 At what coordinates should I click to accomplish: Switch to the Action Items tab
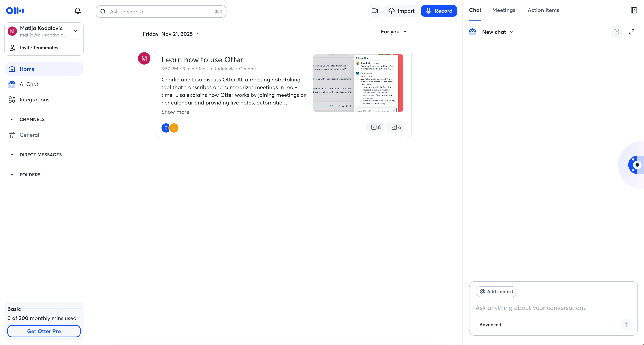point(543,10)
